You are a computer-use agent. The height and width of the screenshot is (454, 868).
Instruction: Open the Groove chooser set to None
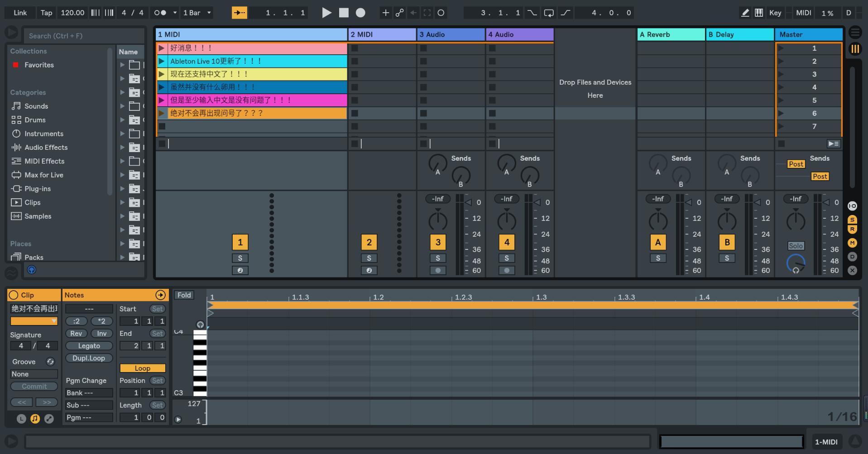(34, 374)
